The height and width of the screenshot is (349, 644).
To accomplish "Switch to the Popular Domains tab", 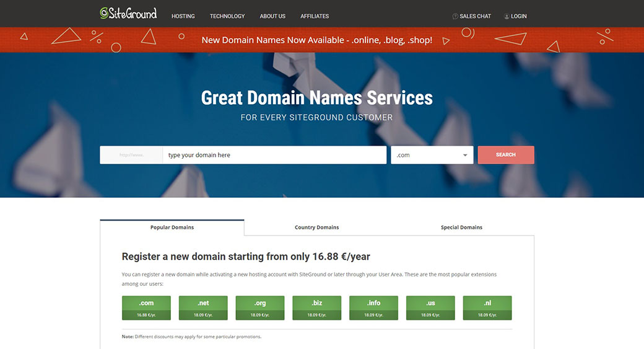I will tap(172, 228).
